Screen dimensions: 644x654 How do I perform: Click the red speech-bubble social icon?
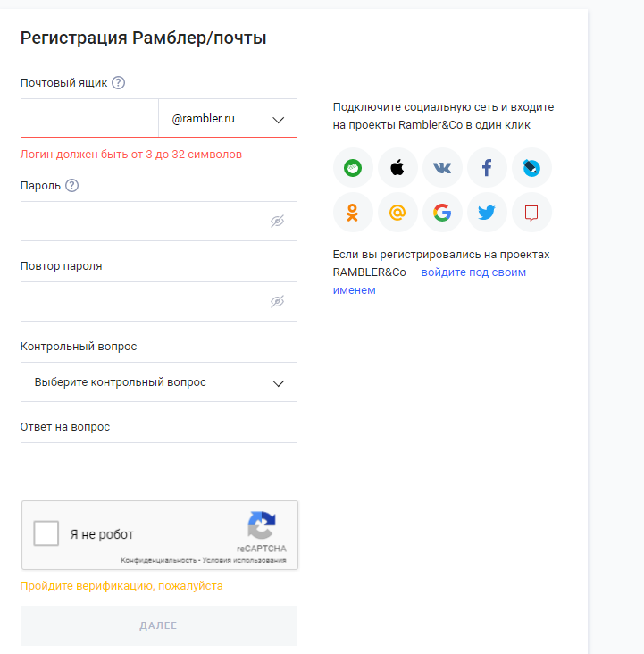coord(531,213)
